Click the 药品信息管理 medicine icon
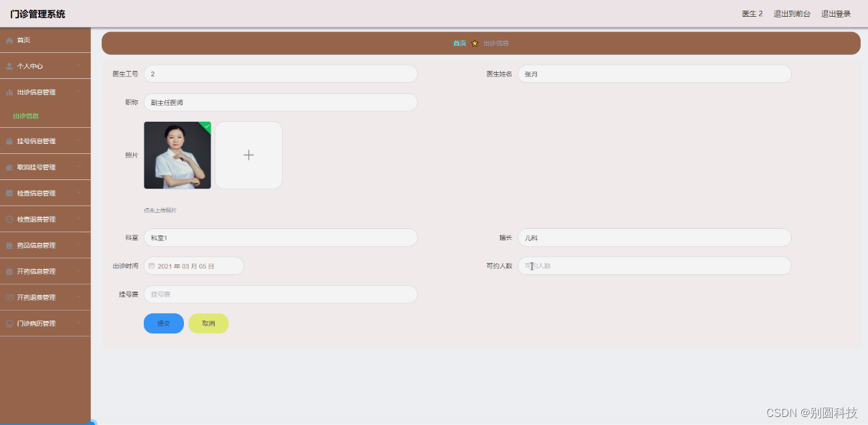This screenshot has width=868, height=425. [x=9, y=245]
